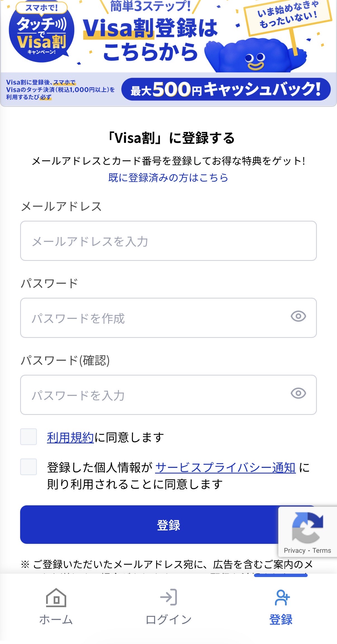Tap the login arrow icon
337x644 pixels.
coord(168,597)
